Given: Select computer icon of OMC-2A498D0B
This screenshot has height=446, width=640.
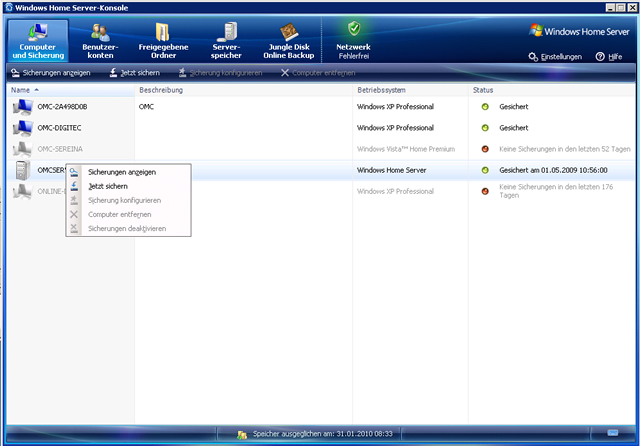Looking at the screenshot, I should tap(22, 107).
